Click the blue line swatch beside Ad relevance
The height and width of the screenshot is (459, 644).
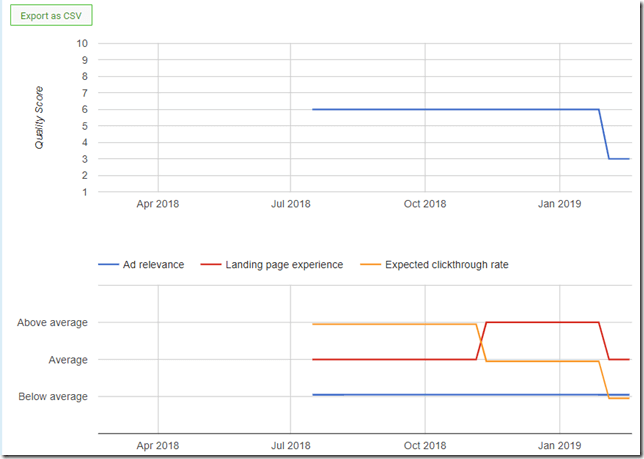(108, 265)
